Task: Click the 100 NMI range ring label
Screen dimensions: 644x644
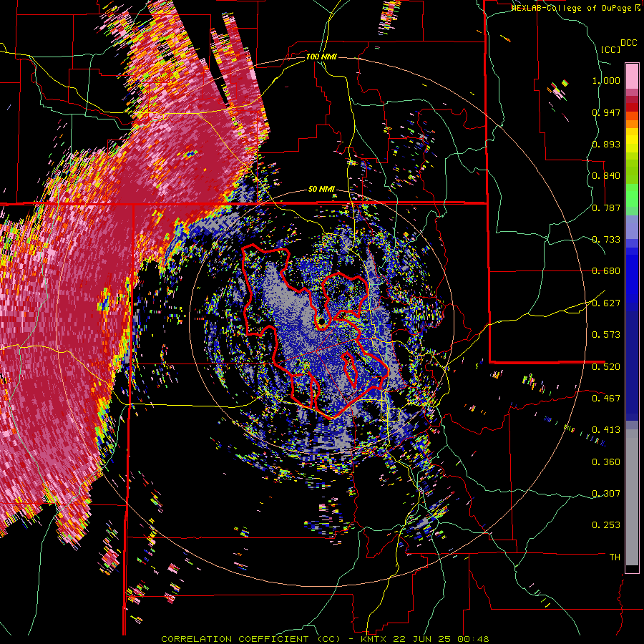Action: (x=321, y=57)
